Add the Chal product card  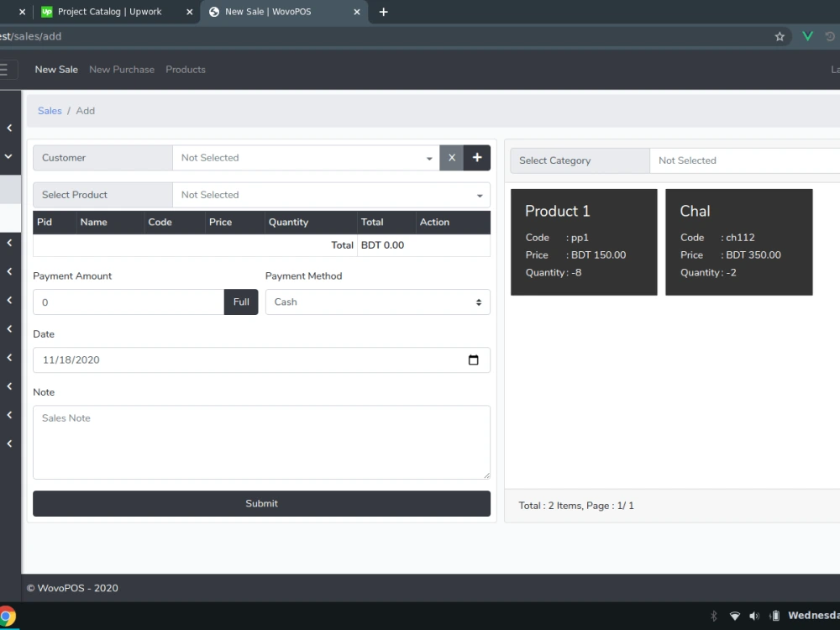pos(738,242)
